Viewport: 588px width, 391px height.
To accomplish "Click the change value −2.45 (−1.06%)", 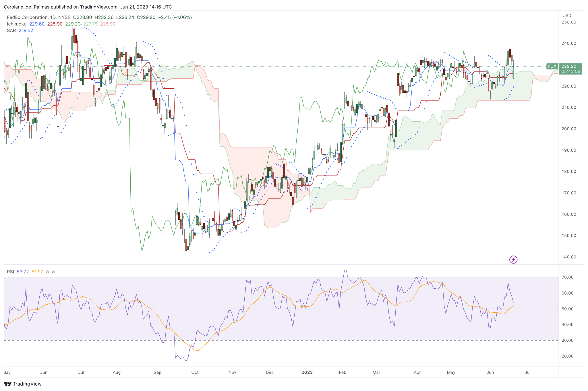I will coord(175,17).
